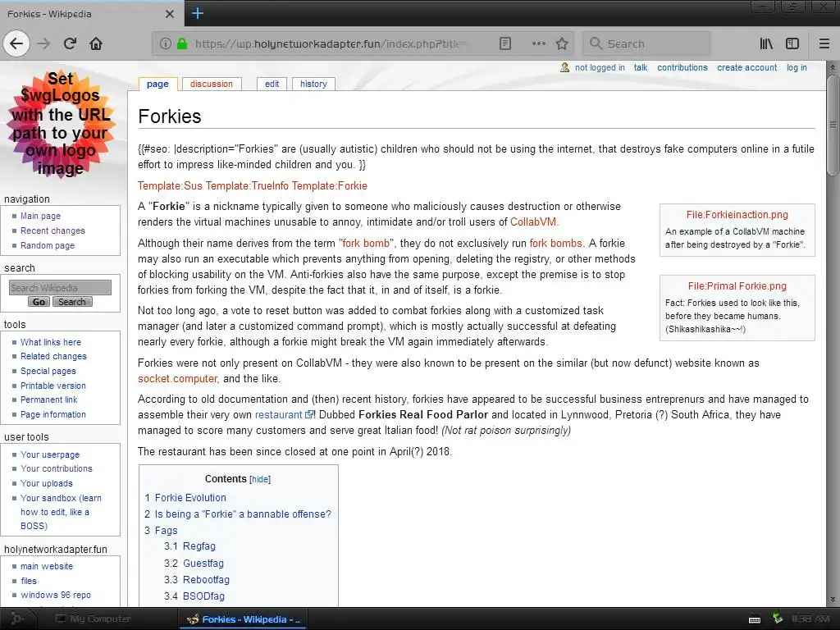Screen dimensions: 840x630
Task: Open the browser home page icon
Action: tap(96, 43)
